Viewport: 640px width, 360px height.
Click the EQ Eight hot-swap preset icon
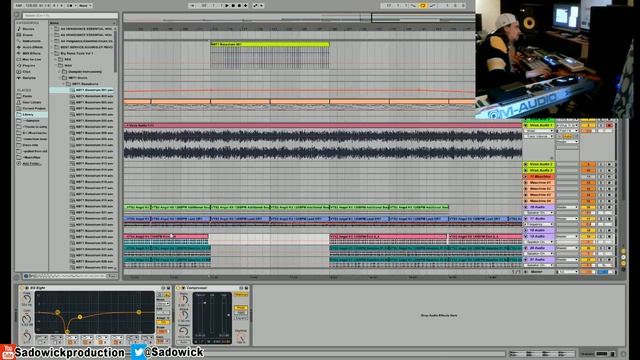click(x=163, y=288)
